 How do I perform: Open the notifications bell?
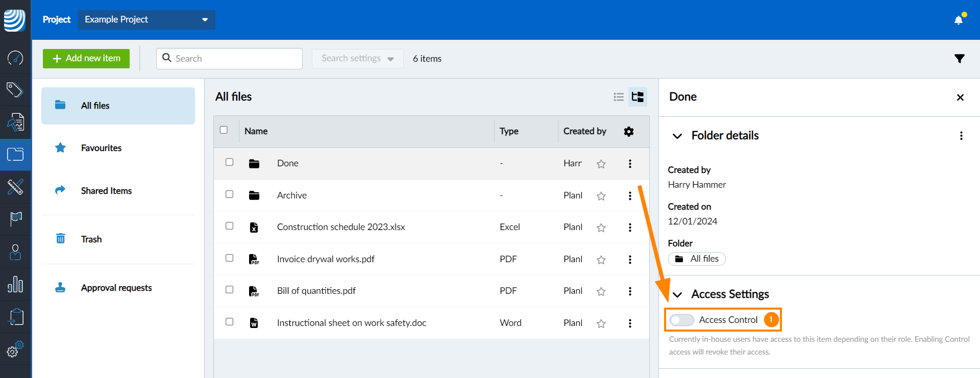pos(959,20)
